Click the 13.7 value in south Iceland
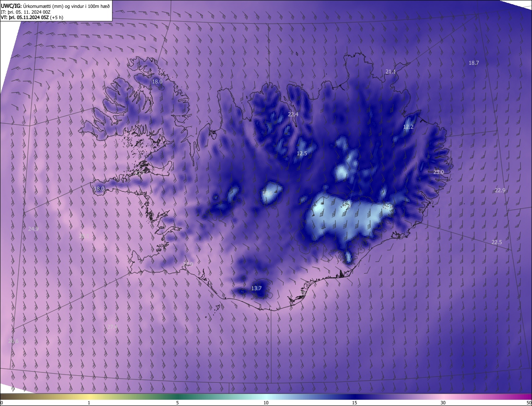Image resolution: width=532 pixels, height=406 pixels. coord(256,288)
